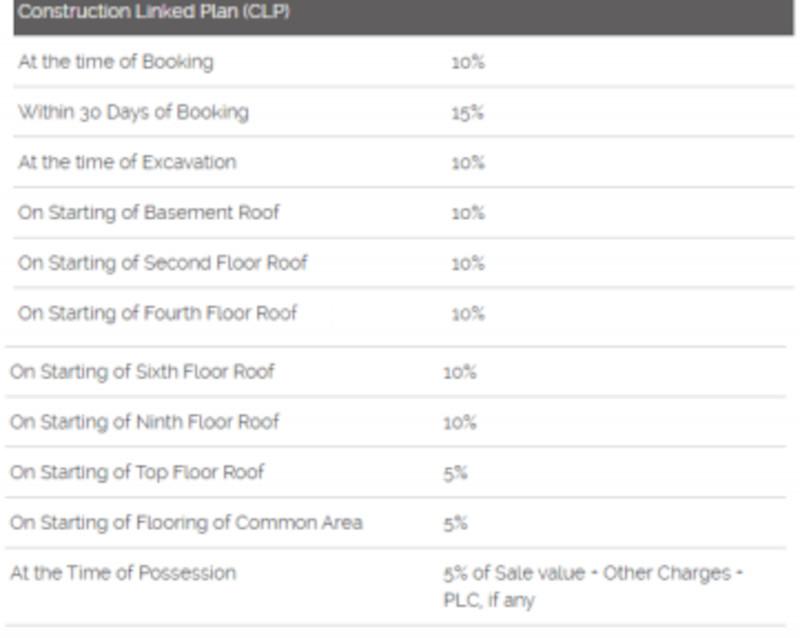Click 'On Starting of Flooring of Common Area'

point(186,522)
